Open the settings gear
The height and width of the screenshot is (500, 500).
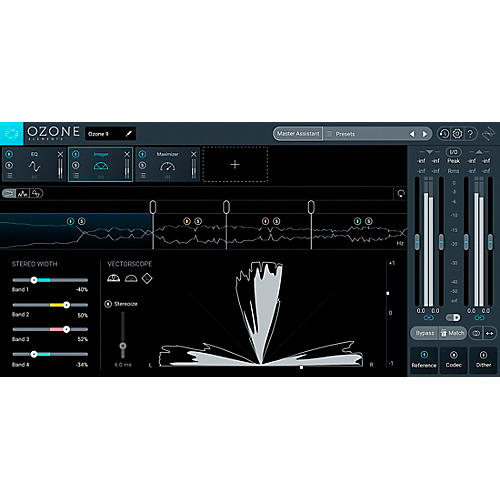[457, 134]
